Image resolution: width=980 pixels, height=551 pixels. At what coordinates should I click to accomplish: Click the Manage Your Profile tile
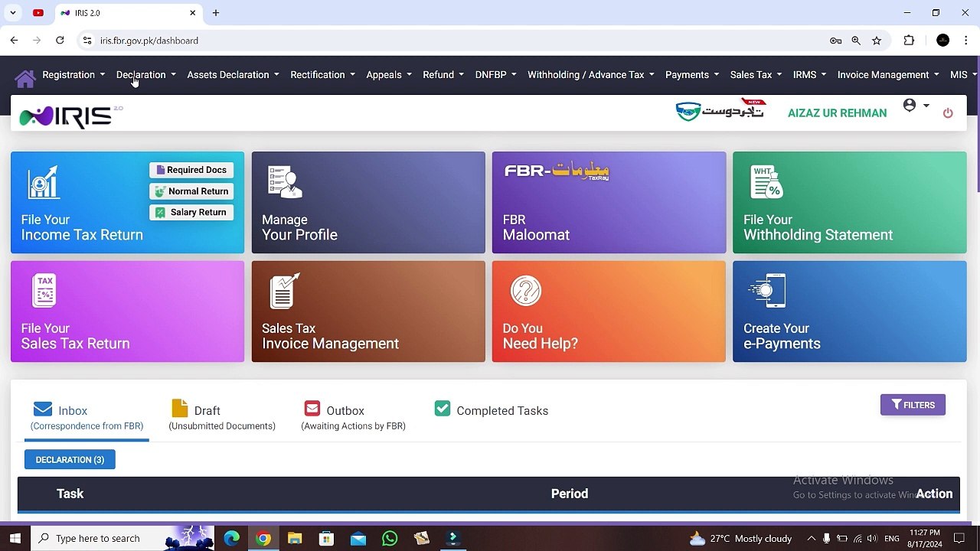368,202
